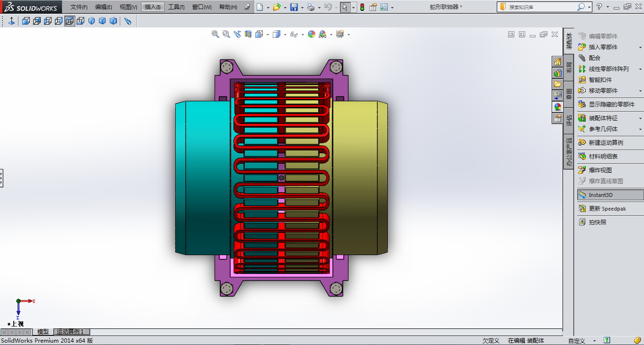Viewport: 644px width, 345px height.
Task: Open SolidWorks Resources home task pane icon
Action: pos(557,62)
